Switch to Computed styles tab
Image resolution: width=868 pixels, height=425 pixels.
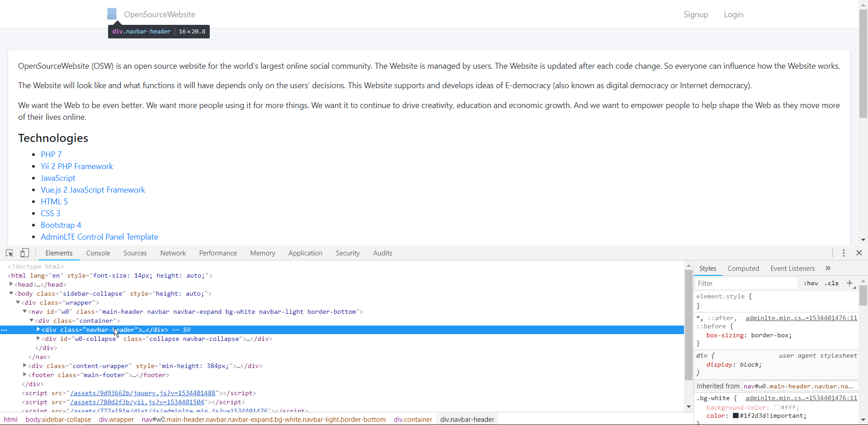[x=743, y=269]
